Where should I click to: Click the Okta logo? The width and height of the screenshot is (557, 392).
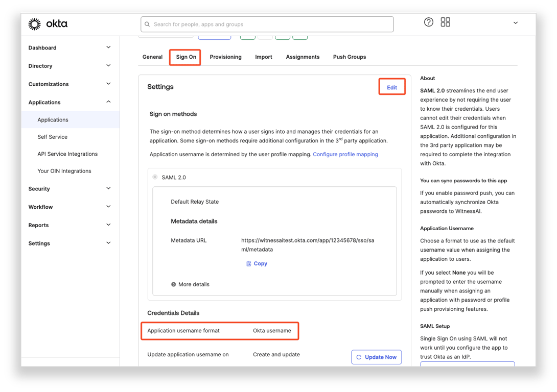48,24
